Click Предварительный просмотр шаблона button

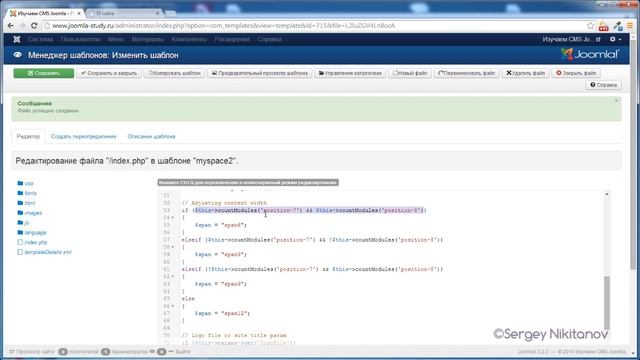(260, 73)
